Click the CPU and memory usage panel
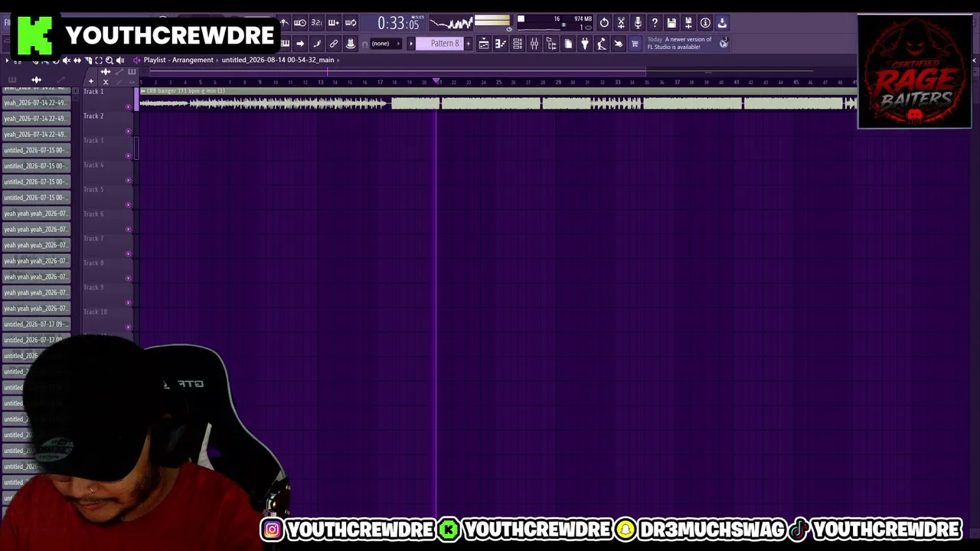 [x=554, y=23]
